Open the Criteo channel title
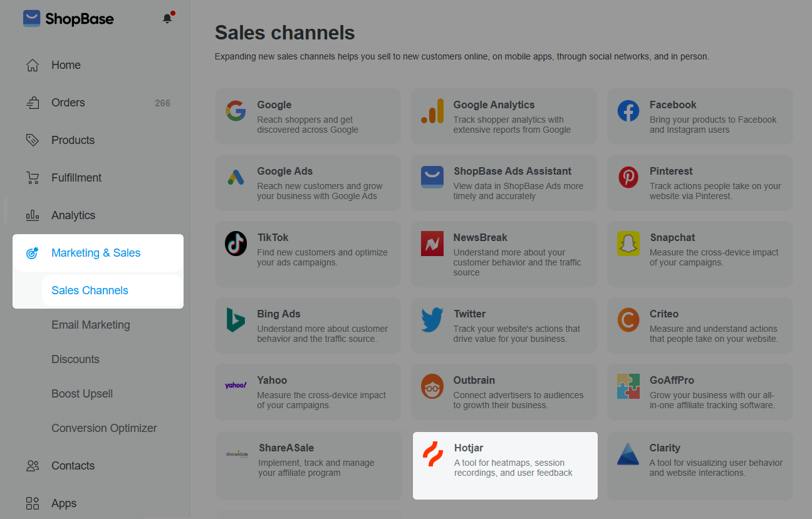This screenshot has height=519, width=812. (x=664, y=314)
